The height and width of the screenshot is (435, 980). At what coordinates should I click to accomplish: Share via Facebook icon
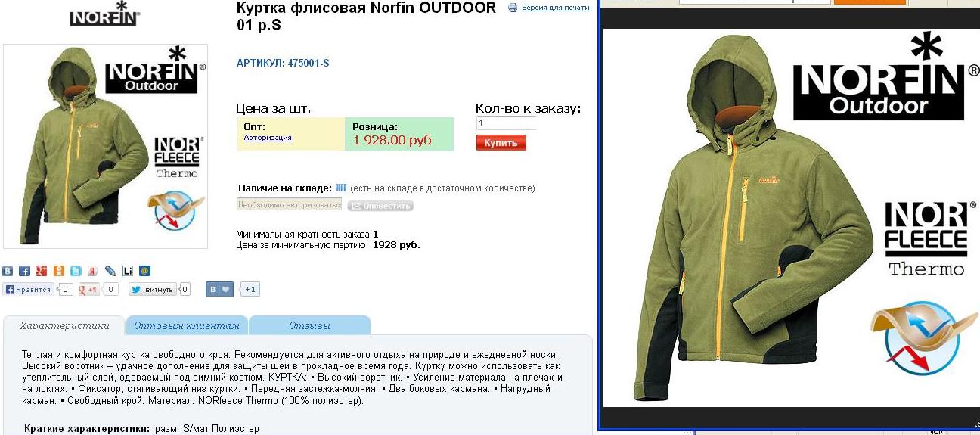click(x=24, y=271)
